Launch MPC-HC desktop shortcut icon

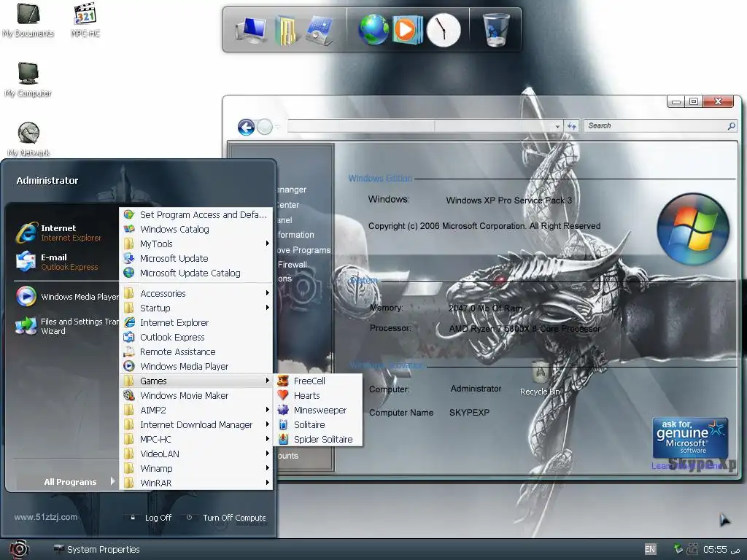(85, 20)
